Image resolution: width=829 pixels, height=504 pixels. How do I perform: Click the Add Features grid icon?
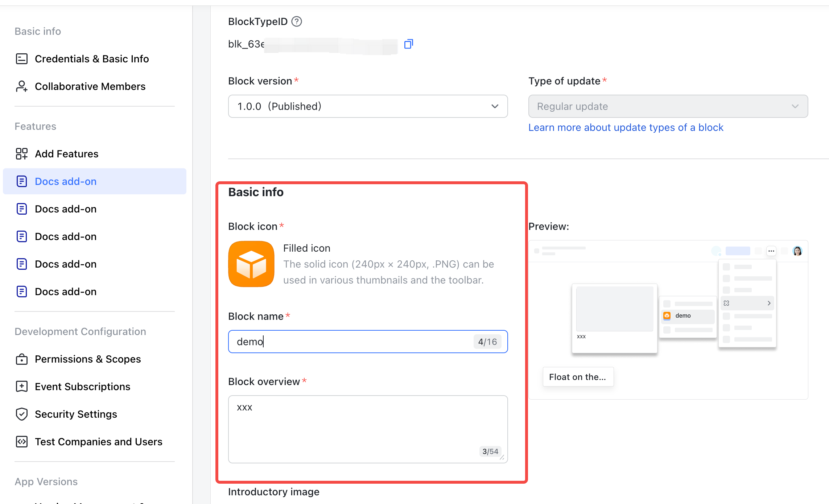pyautogui.click(x=22, y=154)
